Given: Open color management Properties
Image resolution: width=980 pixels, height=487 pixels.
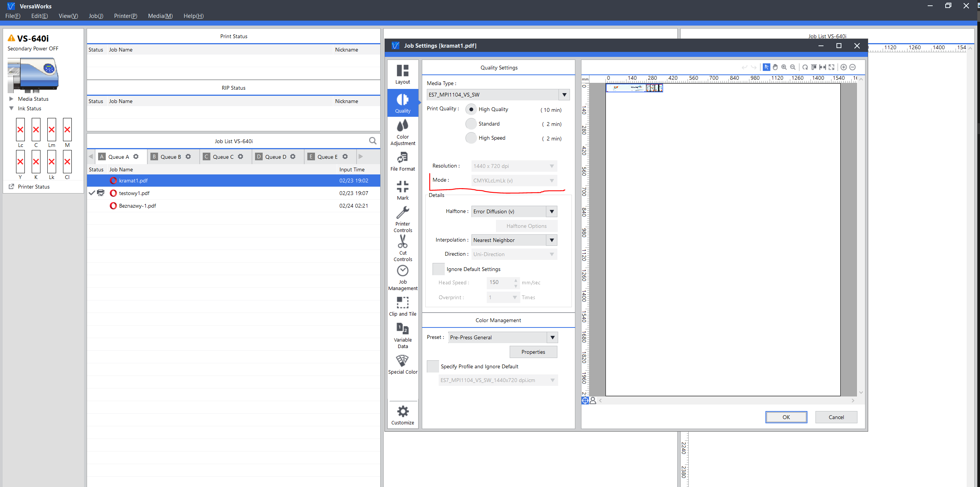Looking at the screenshot, I should pyautogui.click(x=533, y=352).
